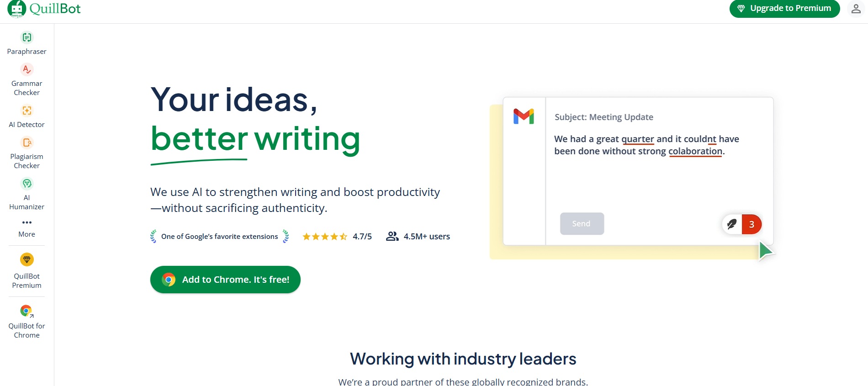The height and width of the screenshot is (386, 868).
Task: Open the Grammar Checker icon
Action: [x=27, y=69]
